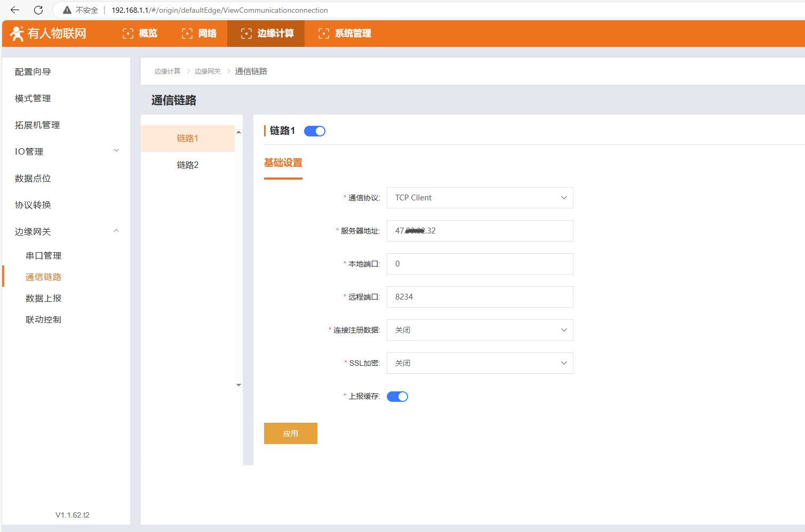Open the 概览 navigation tab

[140, 34]
